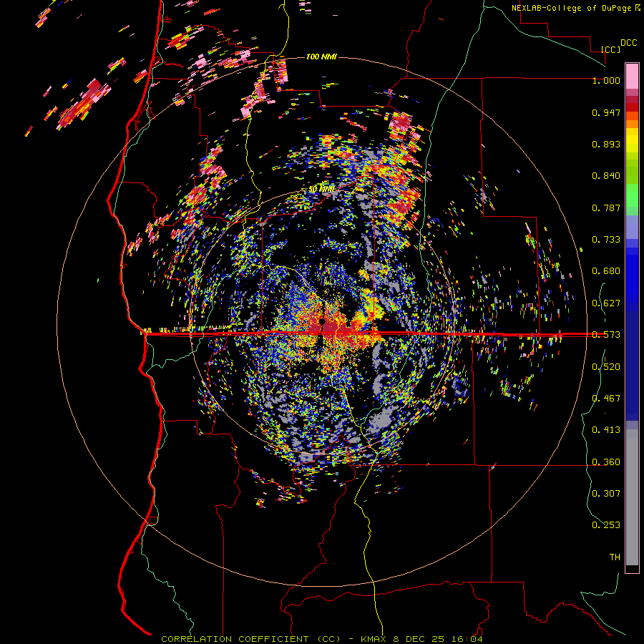Click the 0.627 scale value
This screenshot has width=644, height=644.
606,303
